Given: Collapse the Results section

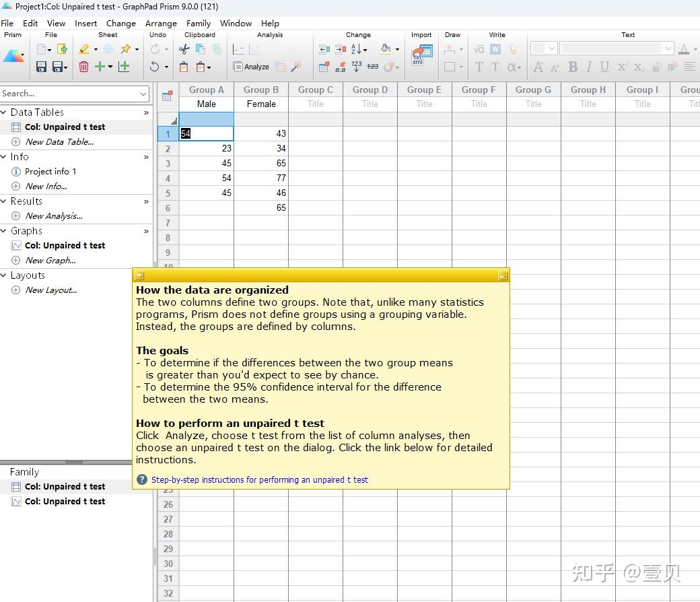Looking at the screenshot, I should point(3,201).
